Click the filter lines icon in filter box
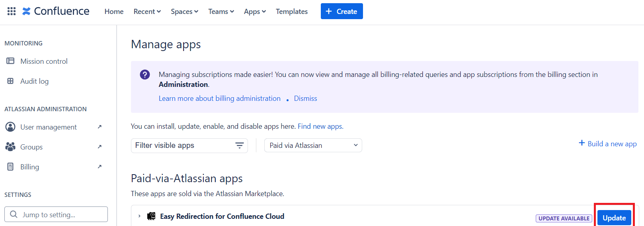The height and width of the screenshot is (226, 644). (239, 145)
